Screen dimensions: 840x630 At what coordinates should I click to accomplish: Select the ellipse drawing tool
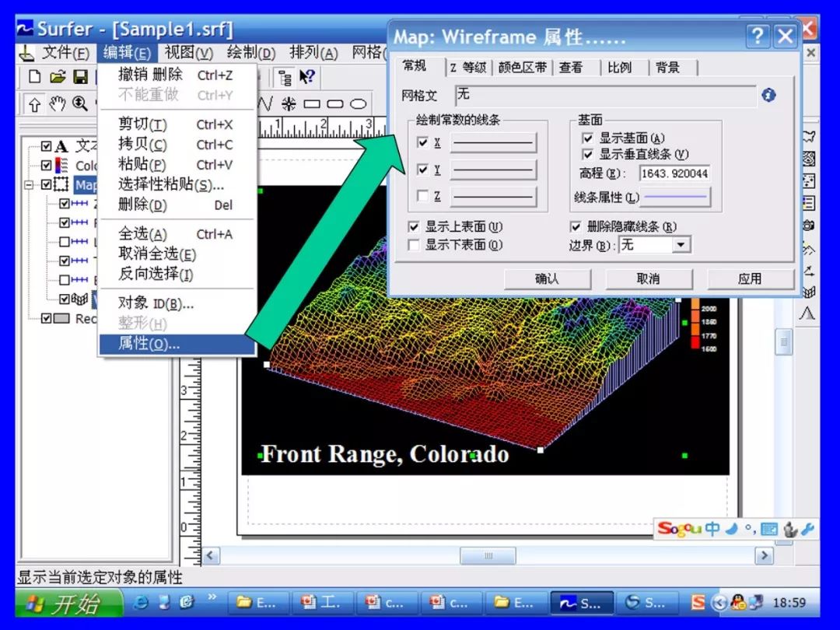[358, 104]
